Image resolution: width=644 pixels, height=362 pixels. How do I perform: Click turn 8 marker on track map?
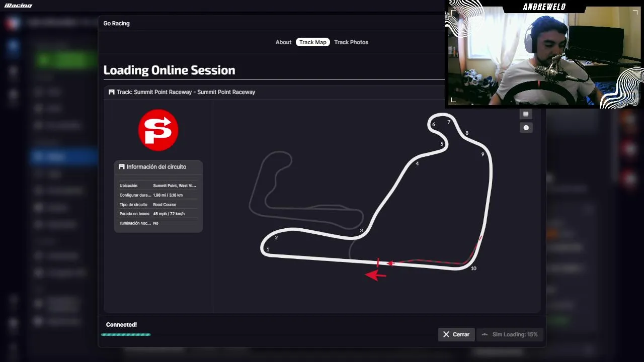(x=467, y=133)
